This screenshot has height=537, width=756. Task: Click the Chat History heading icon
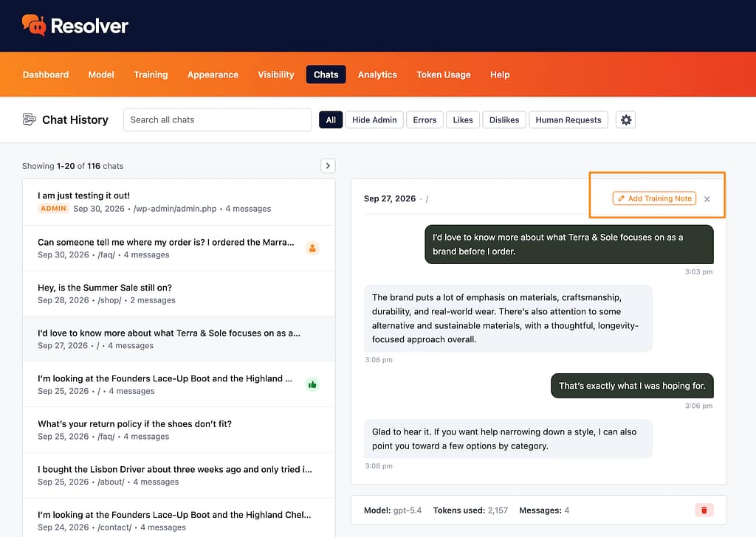click(29, 119)
